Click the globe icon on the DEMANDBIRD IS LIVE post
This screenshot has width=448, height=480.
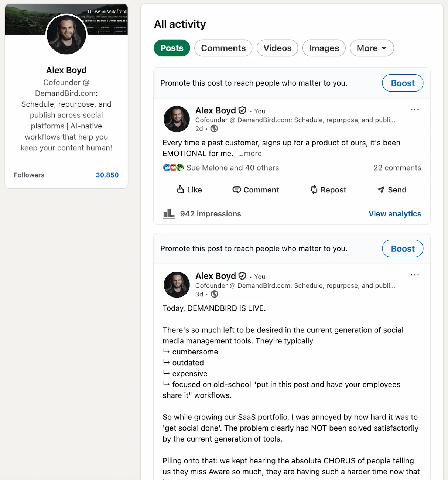click(214, 294)
